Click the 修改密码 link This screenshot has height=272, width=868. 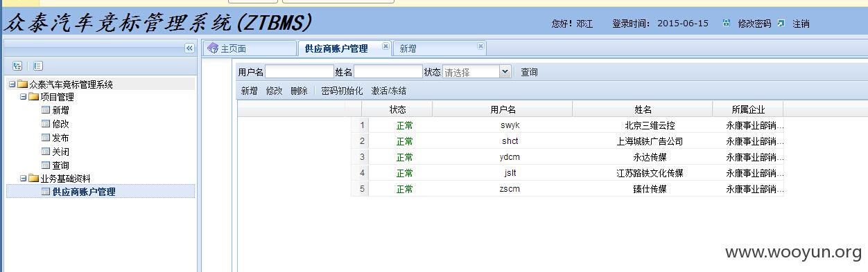click(x=754, y=24)
